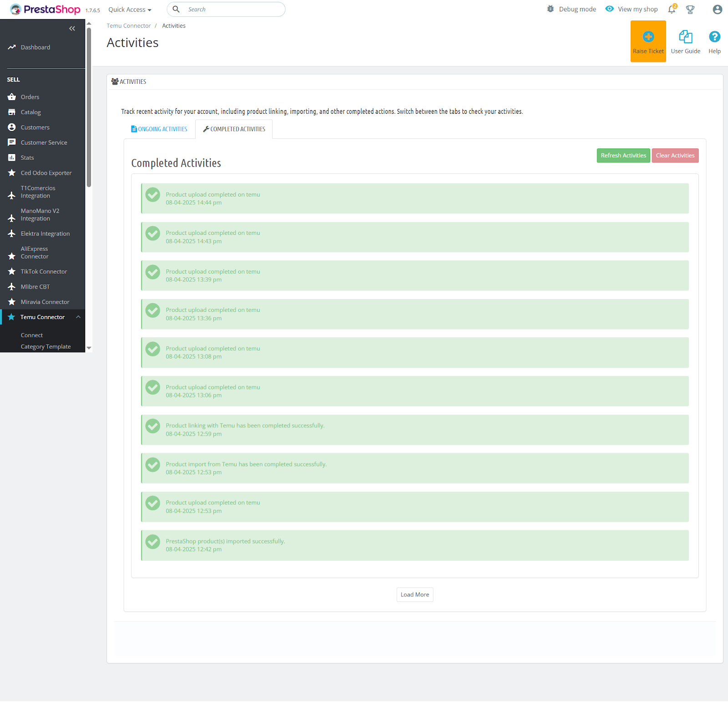Click the Search input field
The width and height of the screenshot is (728, 702).
pyautogui.click(x=232, y=10)
